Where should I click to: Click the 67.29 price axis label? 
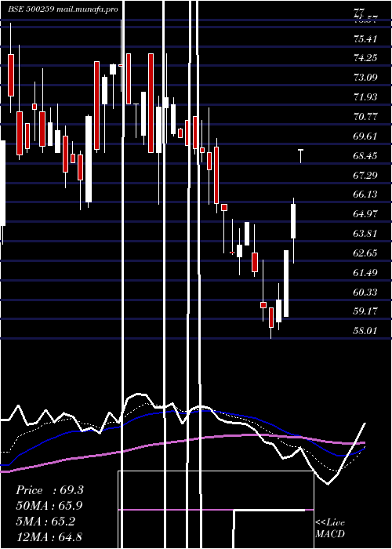click(365, 175)
